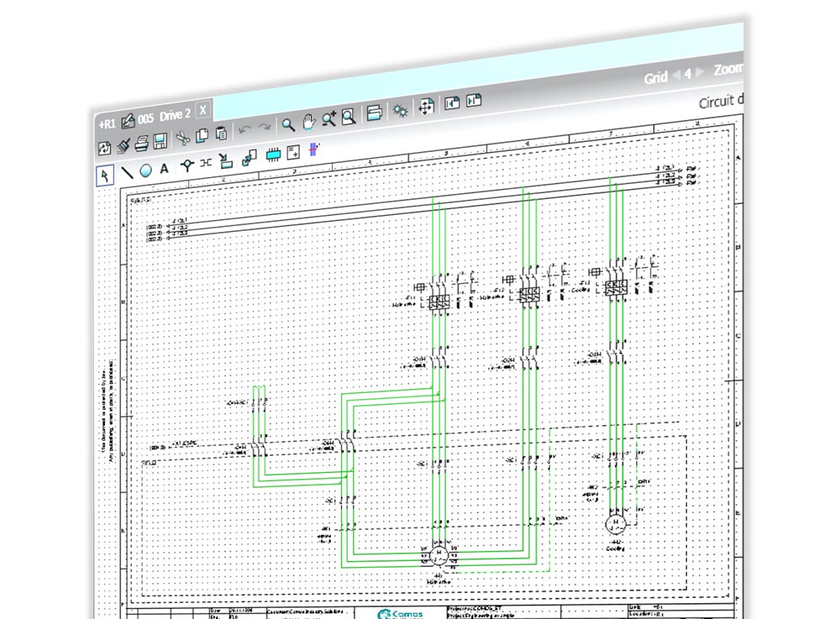The height and width of the screenshot is (619, 840).
Task: Select the connection node tool
Action: click(x=186, y=165)
